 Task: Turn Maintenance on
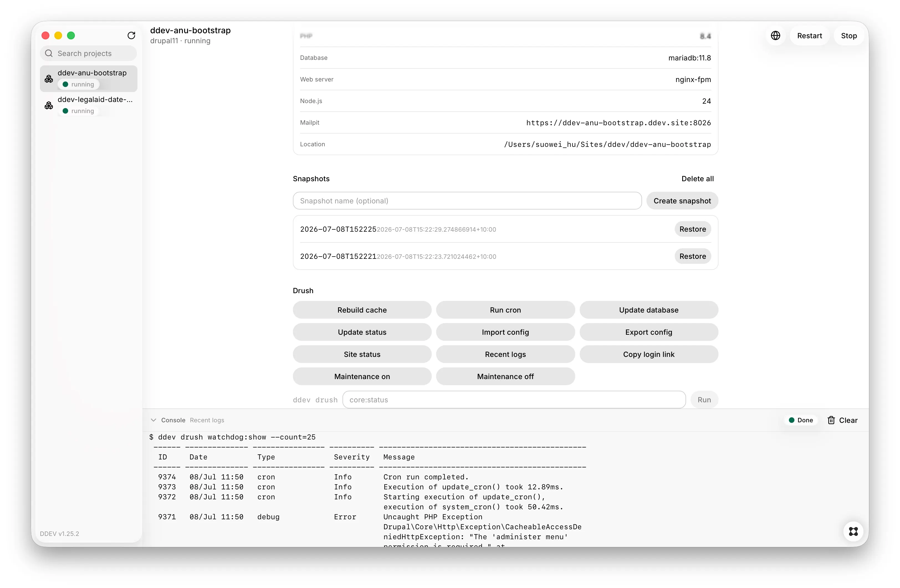tap(362, 377)
